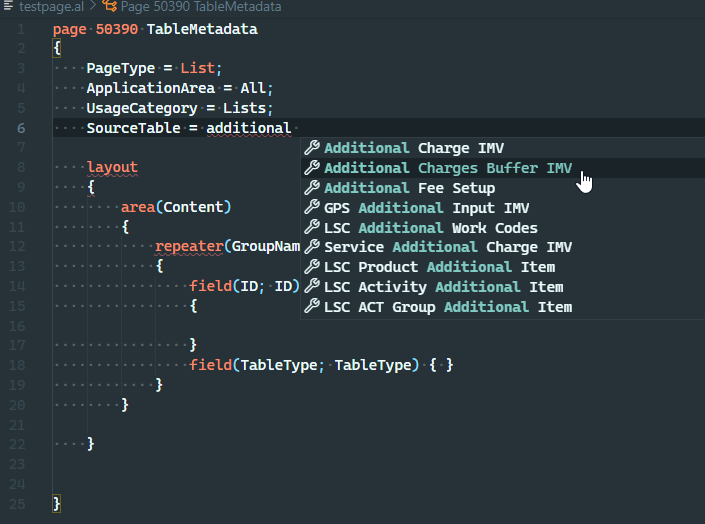Open the testpage.al breadcrumb

point(51,7)
